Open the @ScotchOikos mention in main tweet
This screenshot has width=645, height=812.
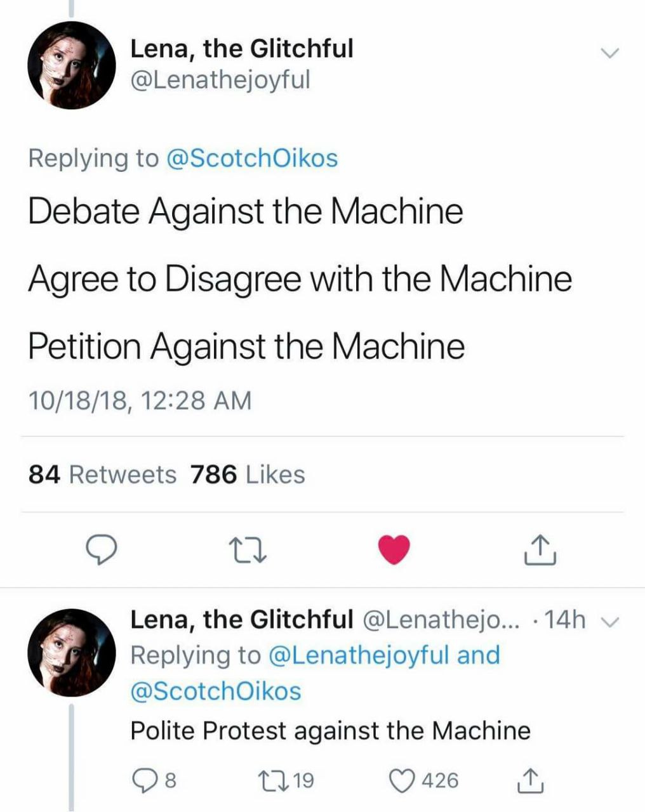(x=251, y=158)
